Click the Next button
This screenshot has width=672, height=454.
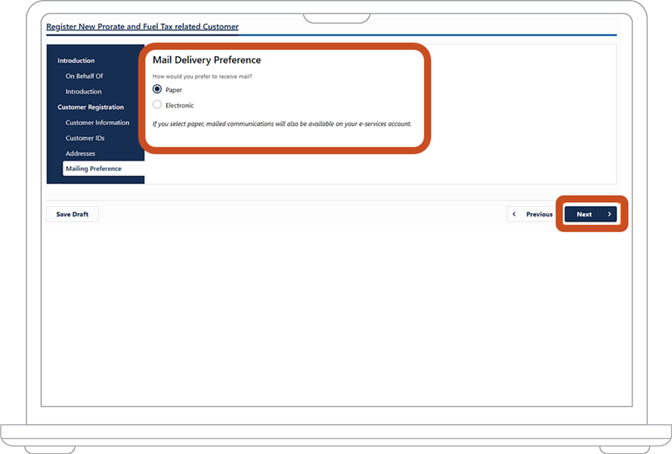pos(591,214)
